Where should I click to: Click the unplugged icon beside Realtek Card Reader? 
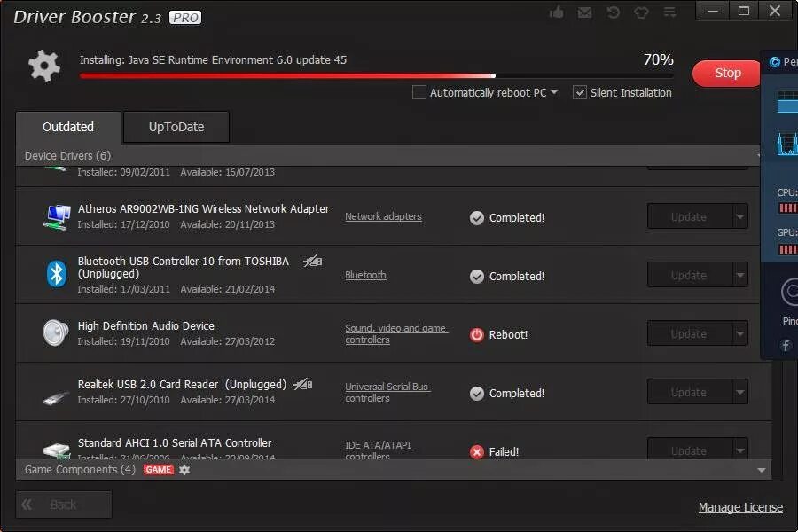[x=303, y=384]
